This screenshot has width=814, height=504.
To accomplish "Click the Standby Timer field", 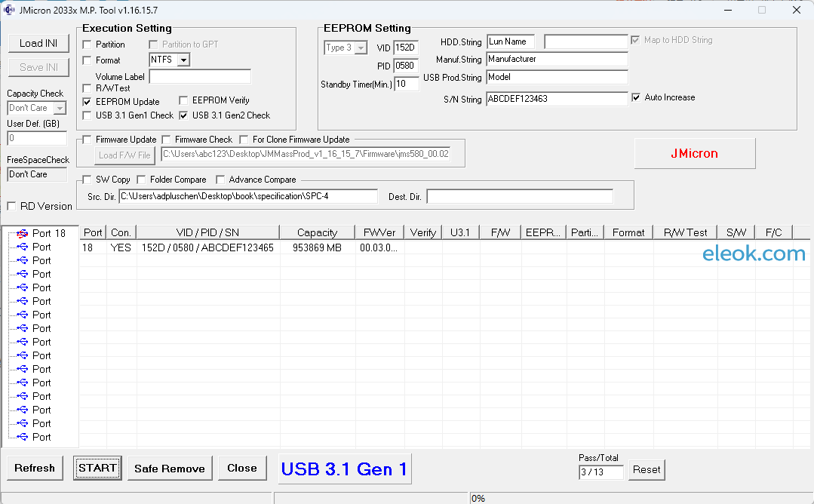I will [x=407, y=84].
